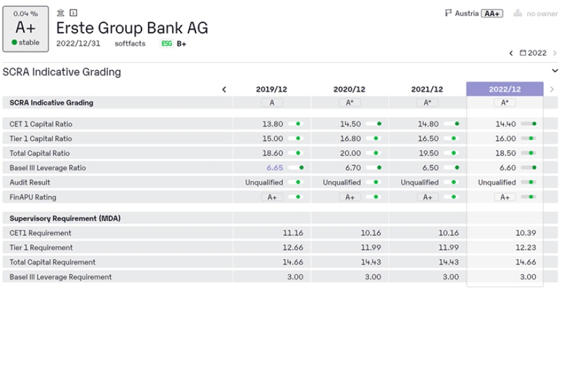
Task: Open the calendar icon for year 2022
Action: coord(523,53)
